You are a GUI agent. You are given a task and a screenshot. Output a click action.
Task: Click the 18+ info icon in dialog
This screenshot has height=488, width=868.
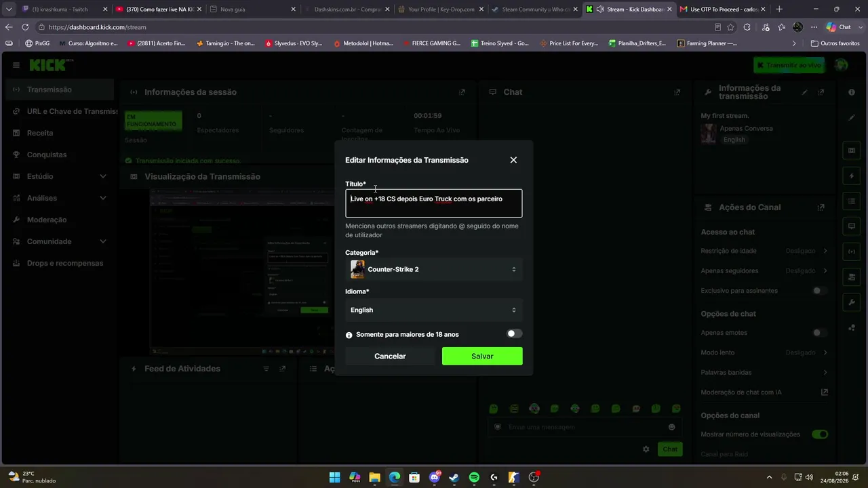[349, 335]
